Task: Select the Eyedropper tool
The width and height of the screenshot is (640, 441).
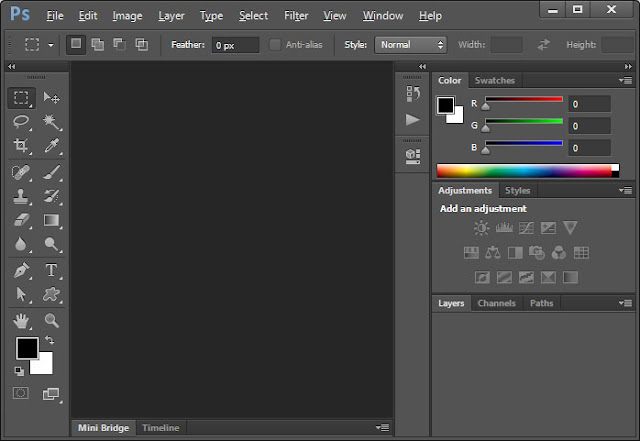Action: [x=51, y=145]
